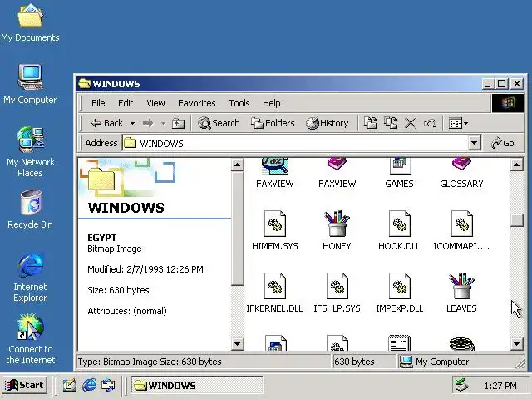Open the Connect to the Internet shortcut
The width and height of the screenshot is (532, 399).
click(x=30, y=339)
